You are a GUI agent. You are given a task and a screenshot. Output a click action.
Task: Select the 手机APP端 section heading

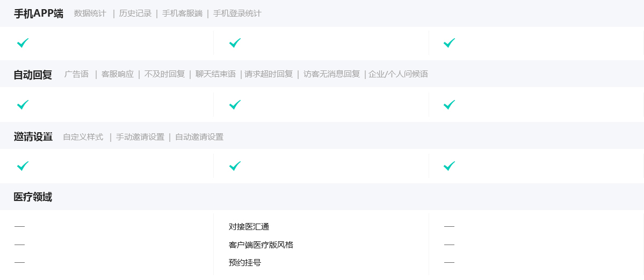click(38, 13)
